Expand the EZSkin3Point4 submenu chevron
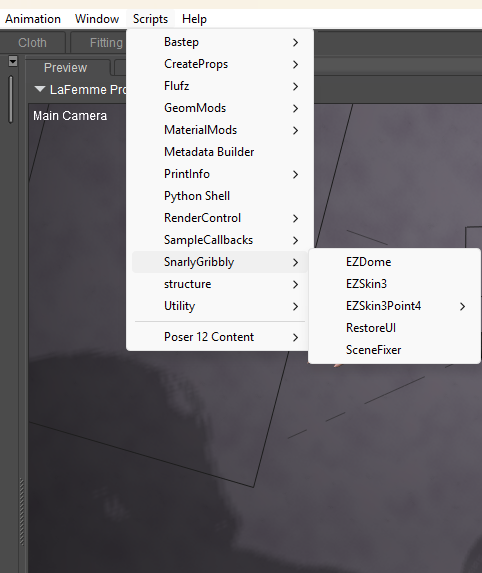The width and height of the screenshot is (482, 573). 462,306
